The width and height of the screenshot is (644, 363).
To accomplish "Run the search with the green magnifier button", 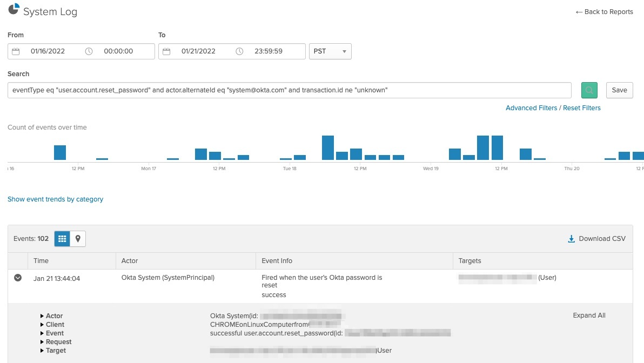I will coord(589,90).
